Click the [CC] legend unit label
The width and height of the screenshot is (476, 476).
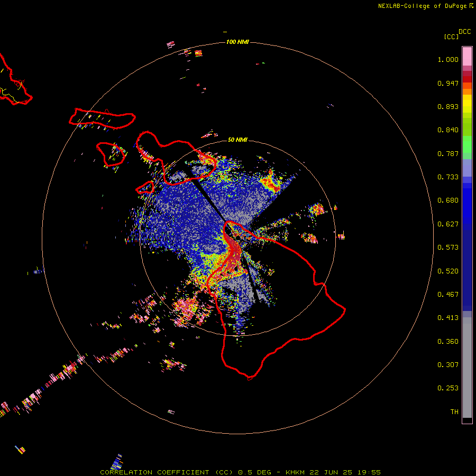pyautogui.click(x=451, y=36)
